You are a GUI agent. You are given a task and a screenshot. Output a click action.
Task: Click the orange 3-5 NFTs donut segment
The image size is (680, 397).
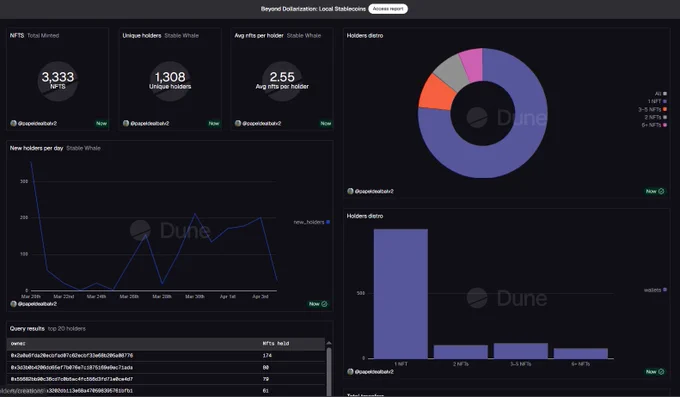[x=437, y=92]
